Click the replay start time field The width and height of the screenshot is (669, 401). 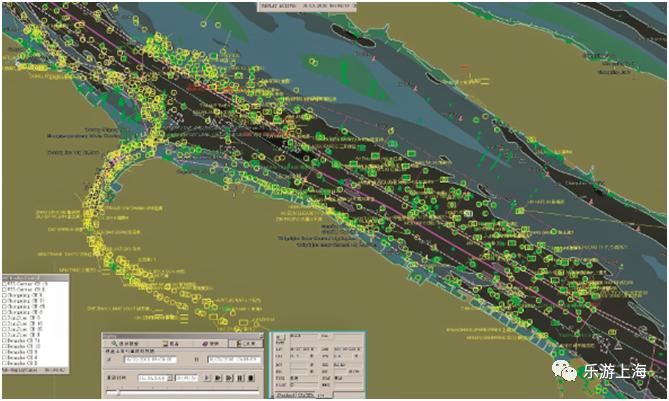point(150,359)
